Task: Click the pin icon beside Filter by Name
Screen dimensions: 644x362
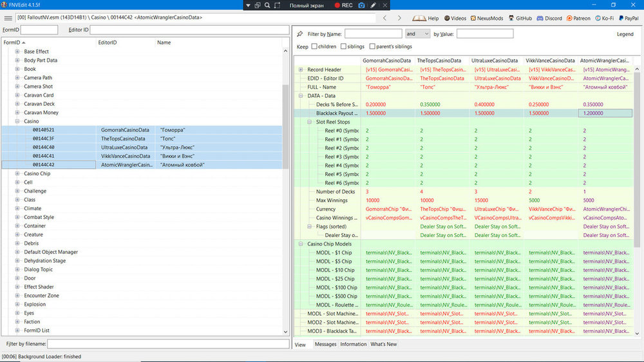Action: 300,33
